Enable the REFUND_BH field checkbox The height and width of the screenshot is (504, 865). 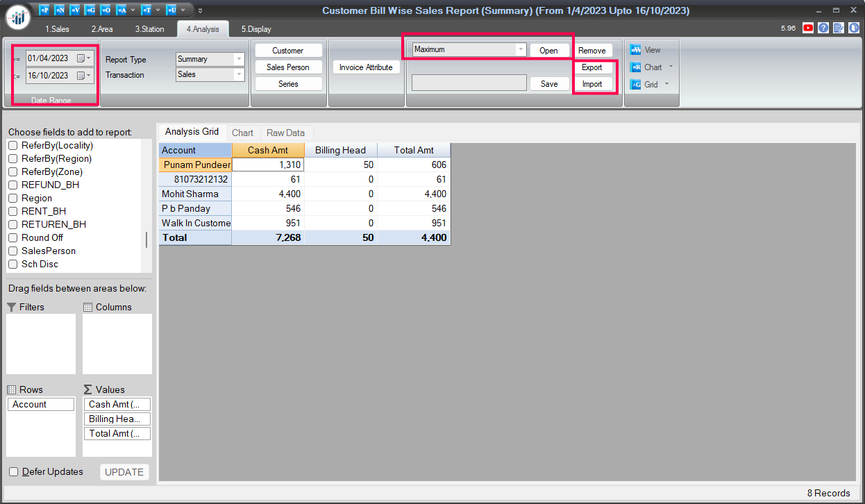tap(12, 185)
